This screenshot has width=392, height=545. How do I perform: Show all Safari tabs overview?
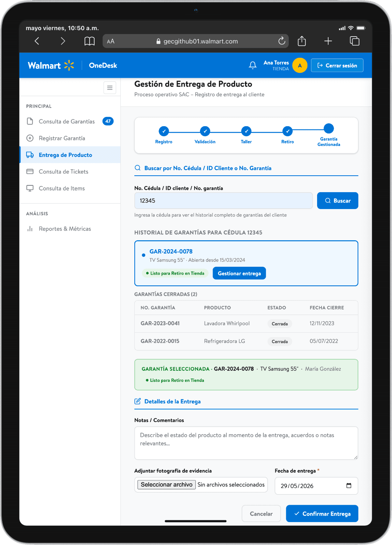(x=354, y=41)
